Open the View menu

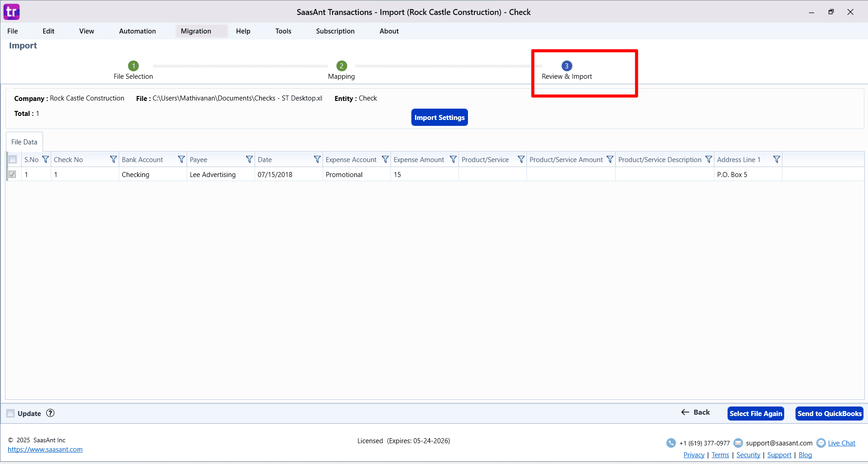point(87,31)
